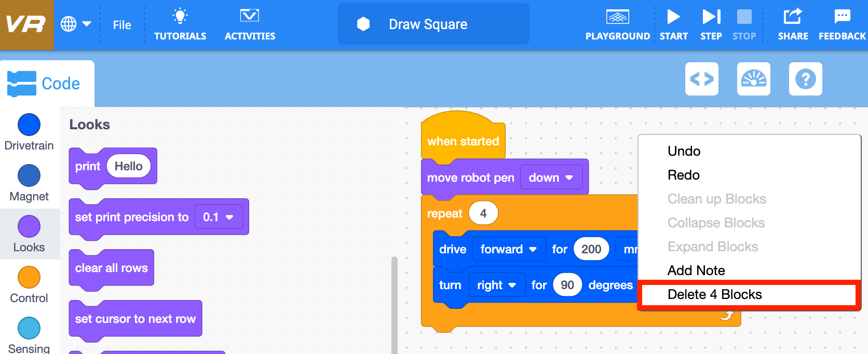This screenshot has width=868, height=354.
Task: Choose Add Note in context menu
Action: [x=696, y=270]
